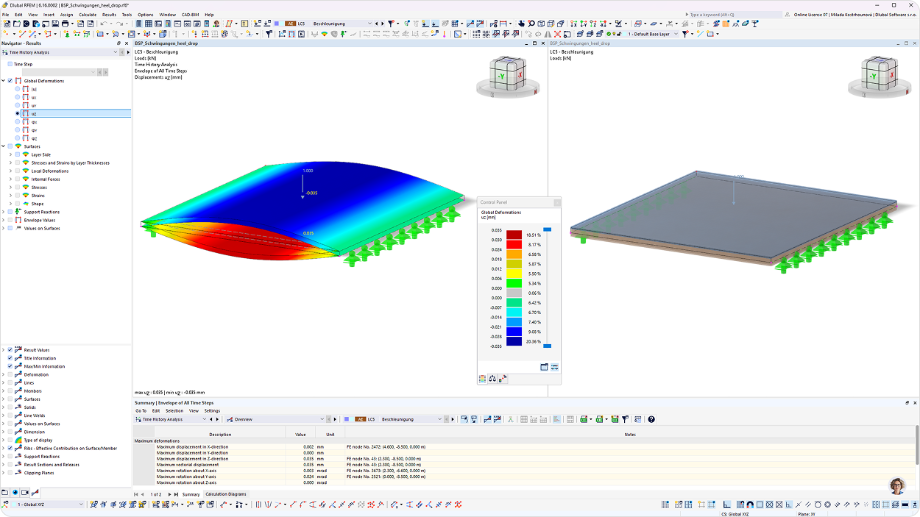The height and width of the screenshot is (517, 920).
Task: Expand the Stresses tree node
Action: tap(11, 188)
